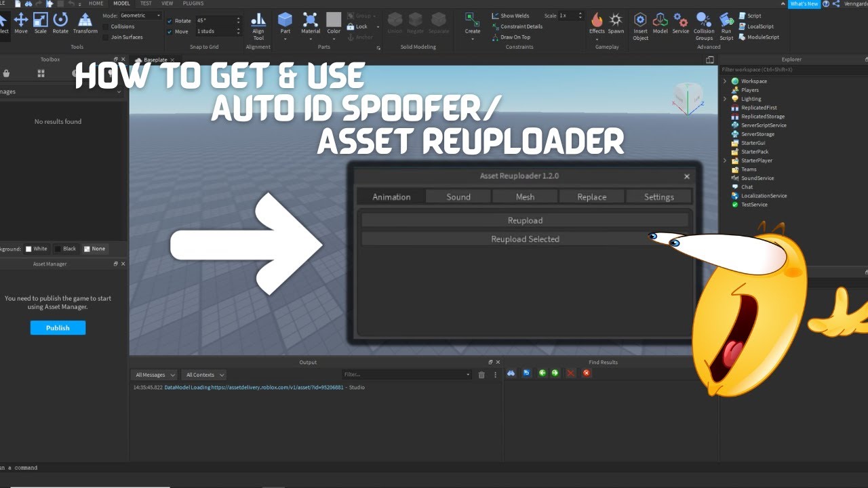Click the Reupload Selected button

[525, 239]
